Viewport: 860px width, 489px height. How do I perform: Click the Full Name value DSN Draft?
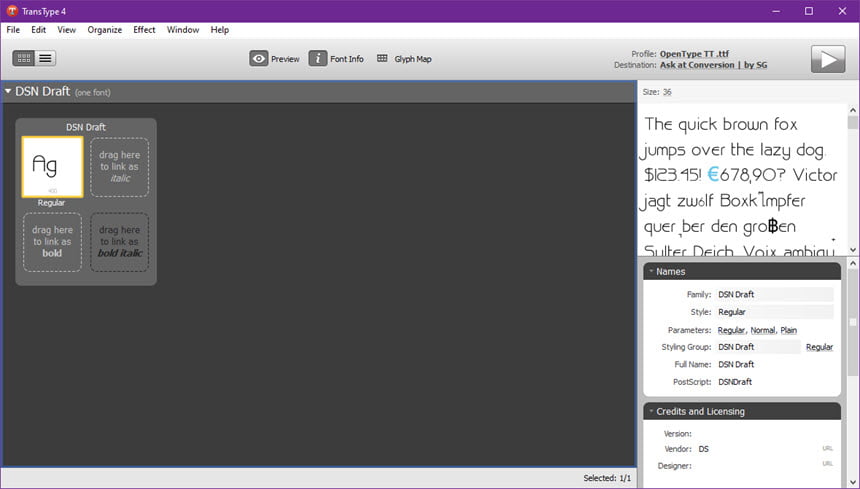click(x=736, y=365)
